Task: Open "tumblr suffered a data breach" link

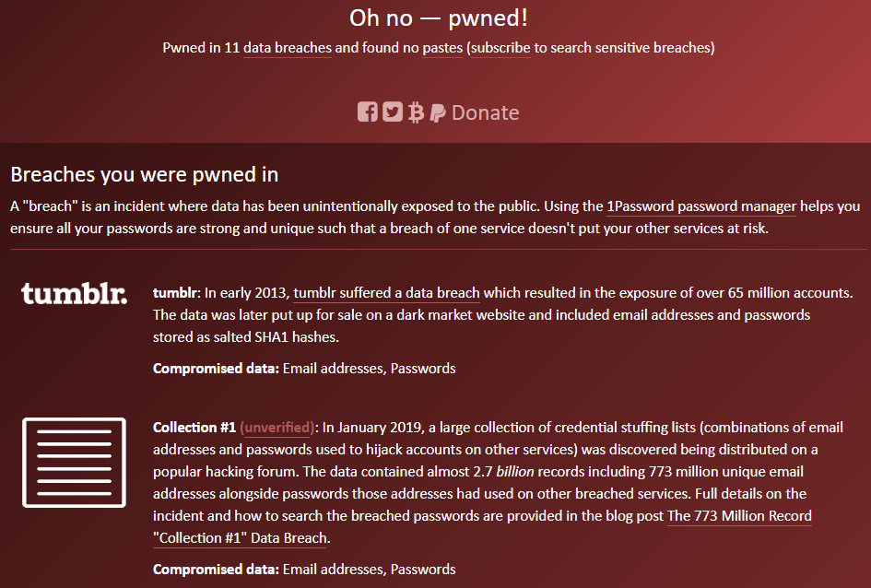Action: (386, 293)
